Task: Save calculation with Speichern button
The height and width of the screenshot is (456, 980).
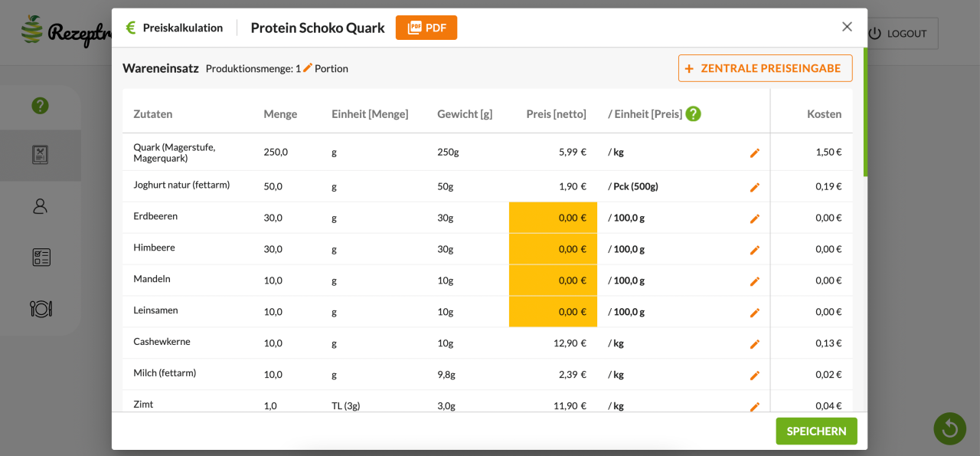Action: pyautogui.click(x=816, y=431)
